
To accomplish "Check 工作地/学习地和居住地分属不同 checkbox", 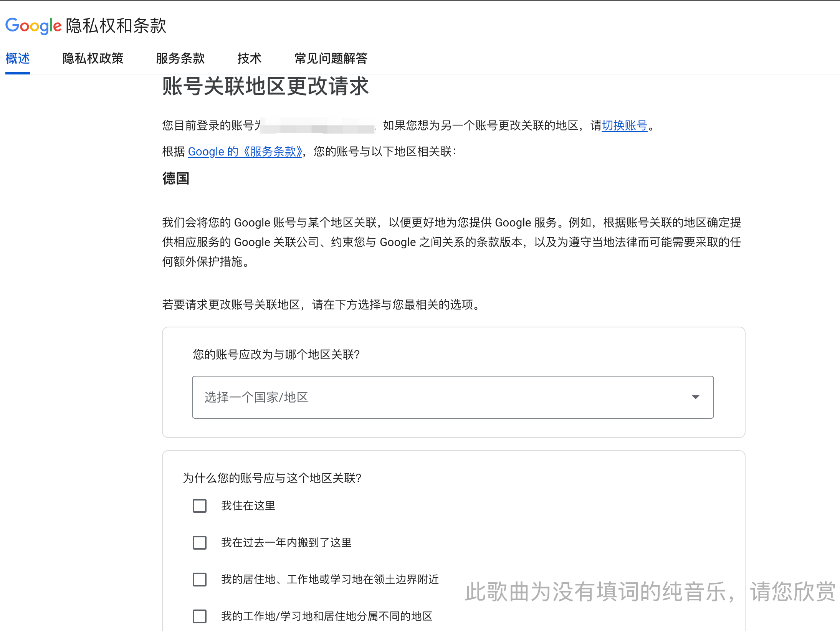I will 200,616.
